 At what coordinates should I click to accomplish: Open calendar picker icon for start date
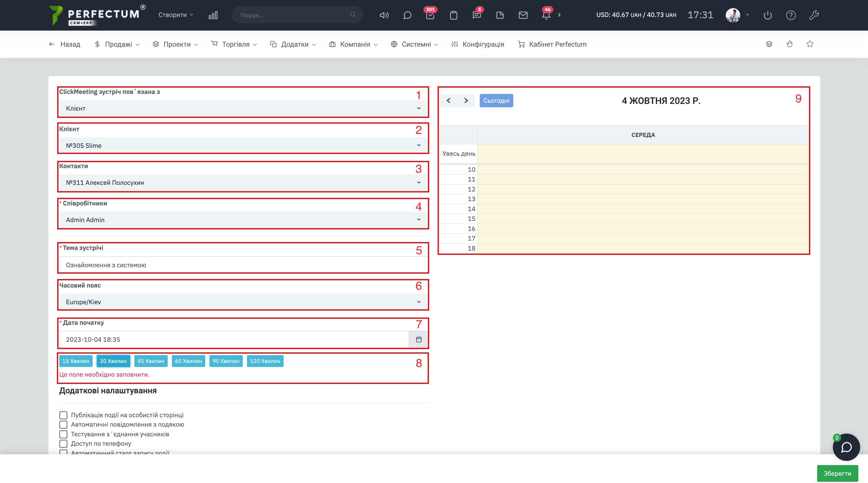pos(419,339)
